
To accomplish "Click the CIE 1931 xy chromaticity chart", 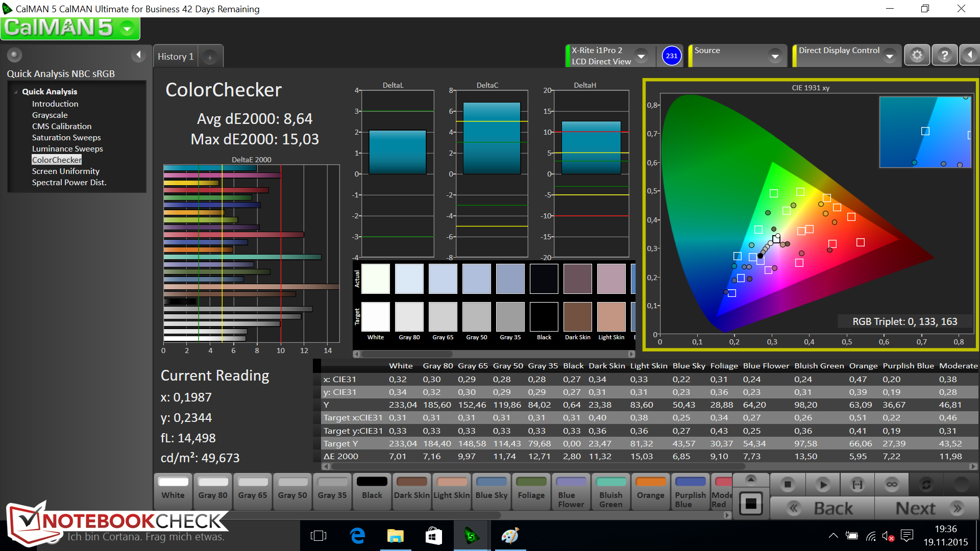I will 810,215.
